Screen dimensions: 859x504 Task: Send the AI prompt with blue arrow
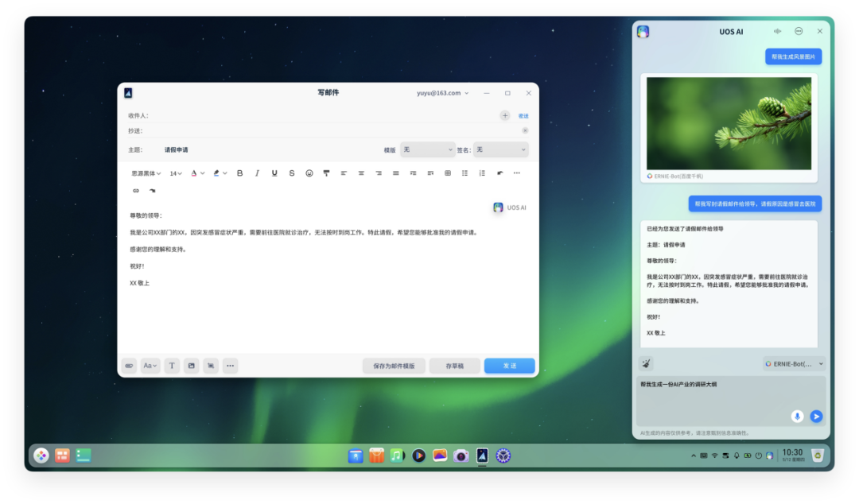(816, 417)
